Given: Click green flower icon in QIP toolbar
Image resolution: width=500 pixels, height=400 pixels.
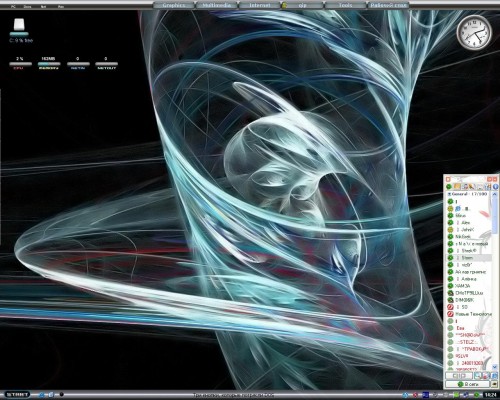Looking at the screenshot, I should click(449, 187).
